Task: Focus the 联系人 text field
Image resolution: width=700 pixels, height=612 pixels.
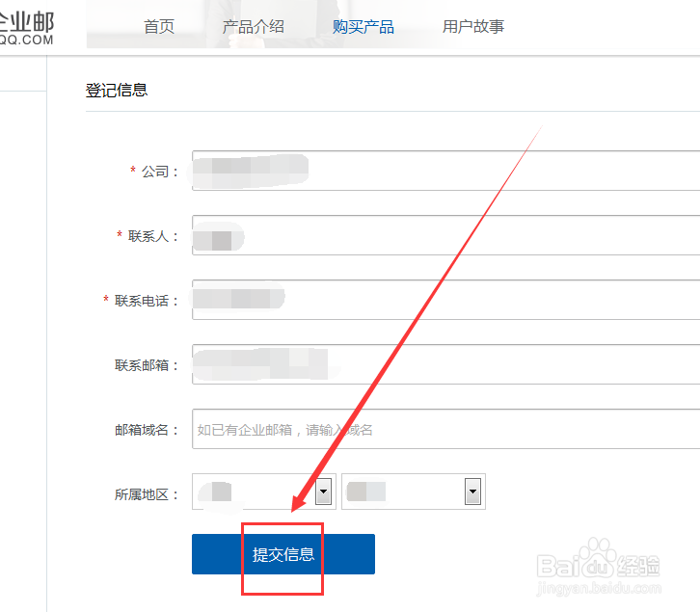Action: [446, 235]
